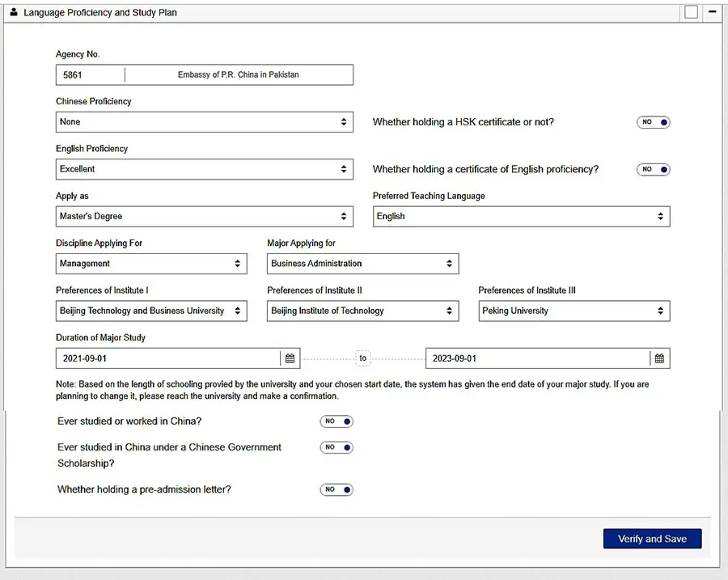Toggle the 'Ever studied or worked in China' switch
The height and width of the screenshot is (580, 728).
(336, 421)
